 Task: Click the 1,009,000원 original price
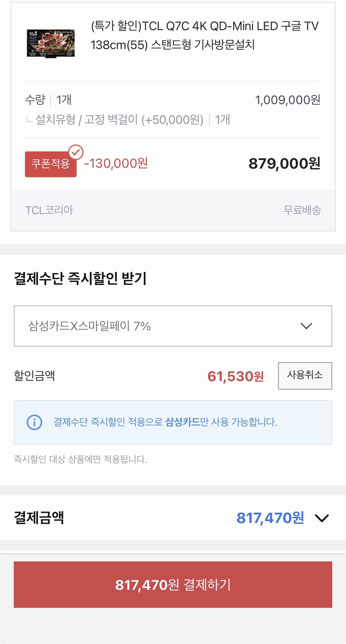click(x=287, y=100)
